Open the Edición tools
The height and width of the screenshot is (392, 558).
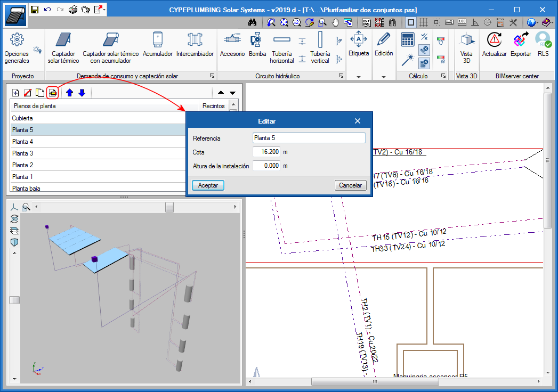click(384, 44)
